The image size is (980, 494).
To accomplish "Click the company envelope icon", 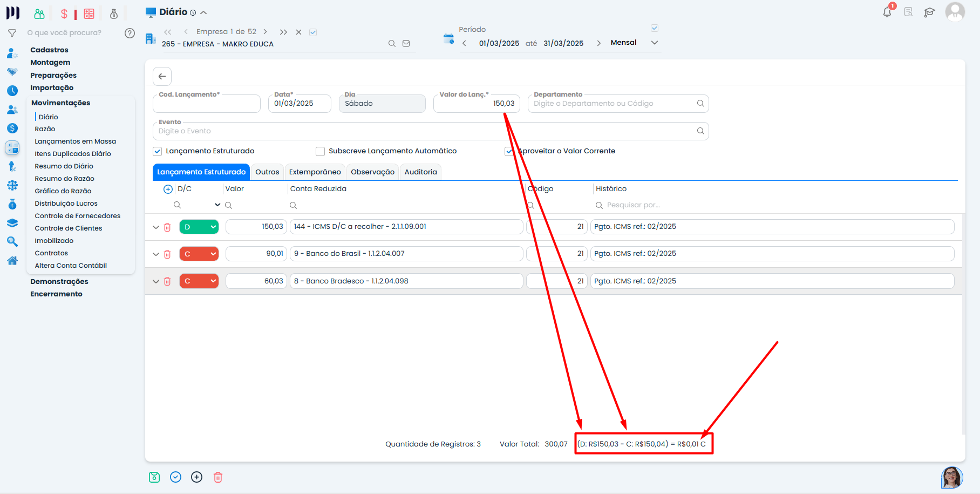I will pos(406,44).
